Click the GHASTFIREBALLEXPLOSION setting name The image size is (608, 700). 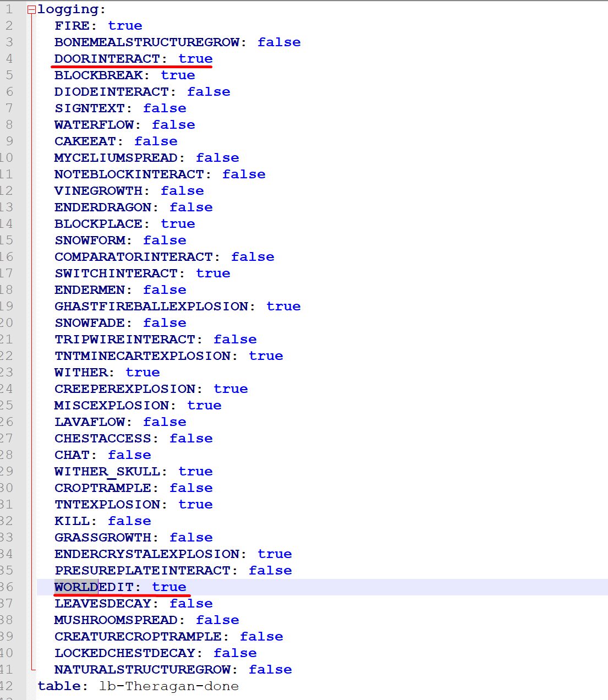pos(147,306)
